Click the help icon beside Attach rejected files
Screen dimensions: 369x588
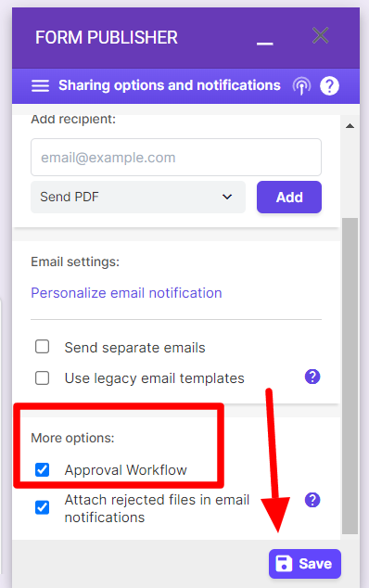pyautogui.click(x=312, y=500)
